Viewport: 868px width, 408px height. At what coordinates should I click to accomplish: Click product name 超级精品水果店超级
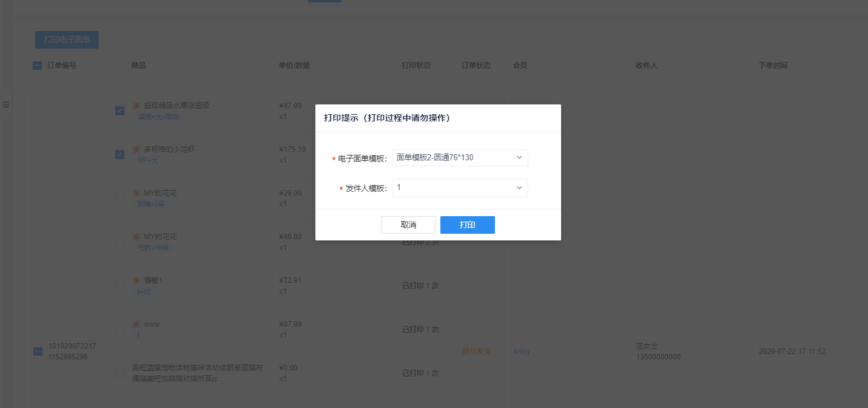pyautogui.click(x=177, y=105)
